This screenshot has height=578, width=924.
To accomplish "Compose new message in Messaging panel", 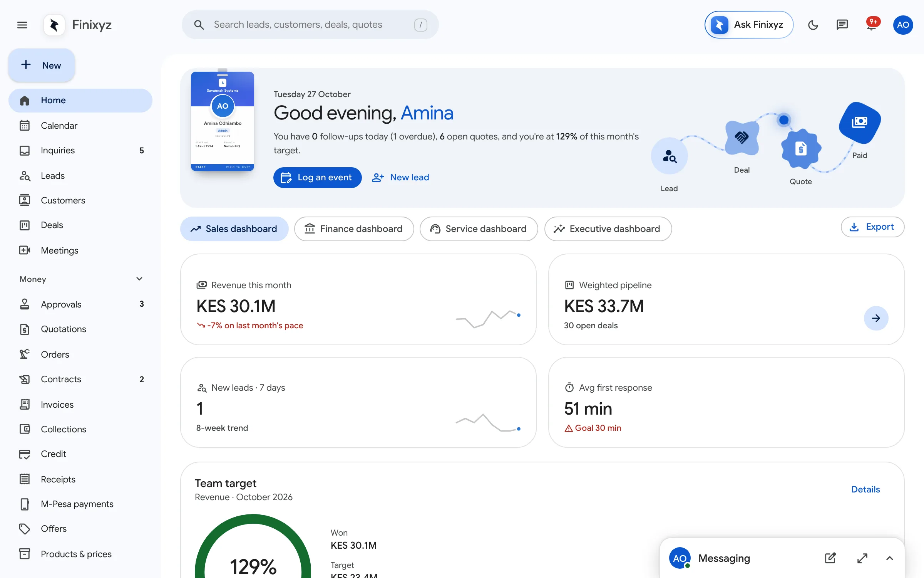I will pos(830,558).
